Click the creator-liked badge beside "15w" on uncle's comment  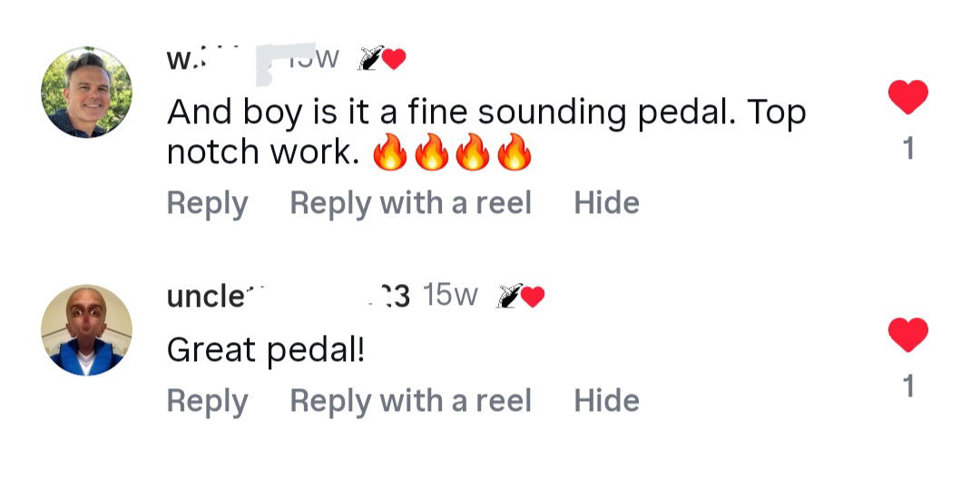(x=520, y=296)
